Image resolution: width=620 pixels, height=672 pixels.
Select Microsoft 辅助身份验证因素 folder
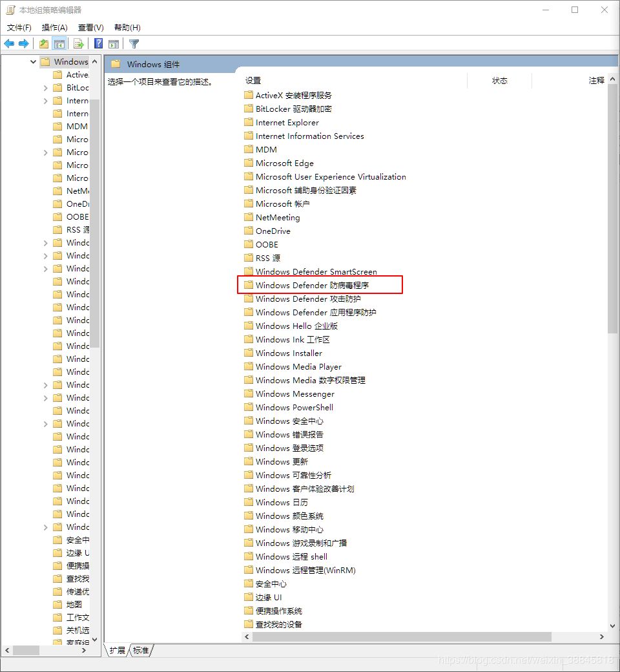point(300,190)
